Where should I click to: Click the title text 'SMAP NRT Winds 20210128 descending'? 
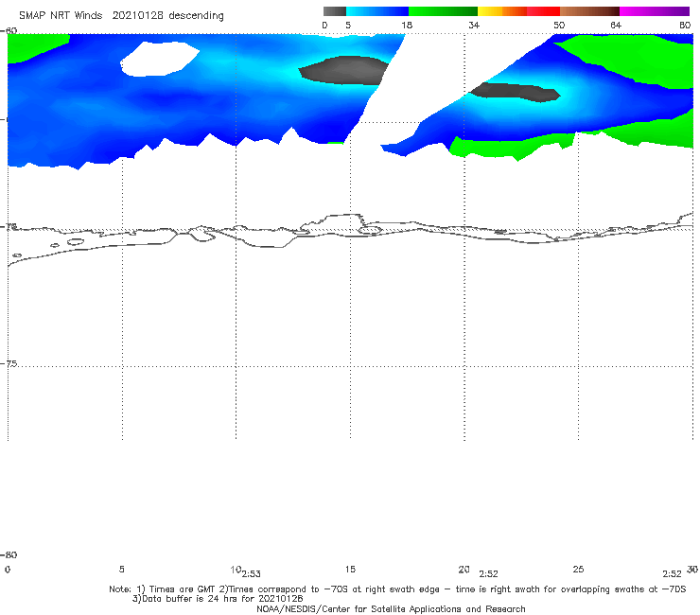pyautogui.click(x=121, y=16)
